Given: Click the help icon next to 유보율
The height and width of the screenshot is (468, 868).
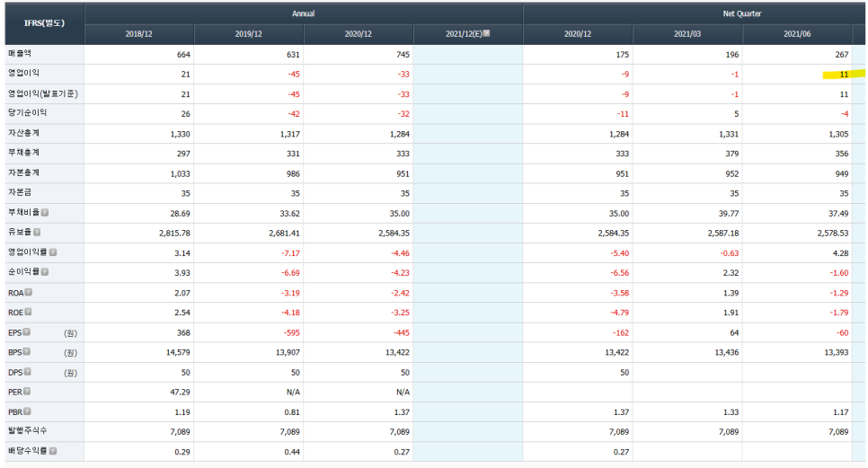Looking at the screenshot, I should [x=37, y=233].
